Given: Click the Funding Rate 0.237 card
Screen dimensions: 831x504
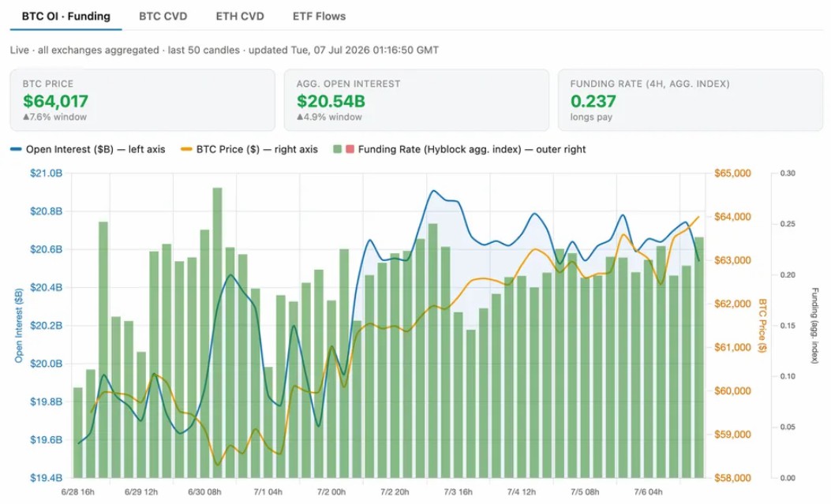Looking at the screenshot, I should coord(691,100).
